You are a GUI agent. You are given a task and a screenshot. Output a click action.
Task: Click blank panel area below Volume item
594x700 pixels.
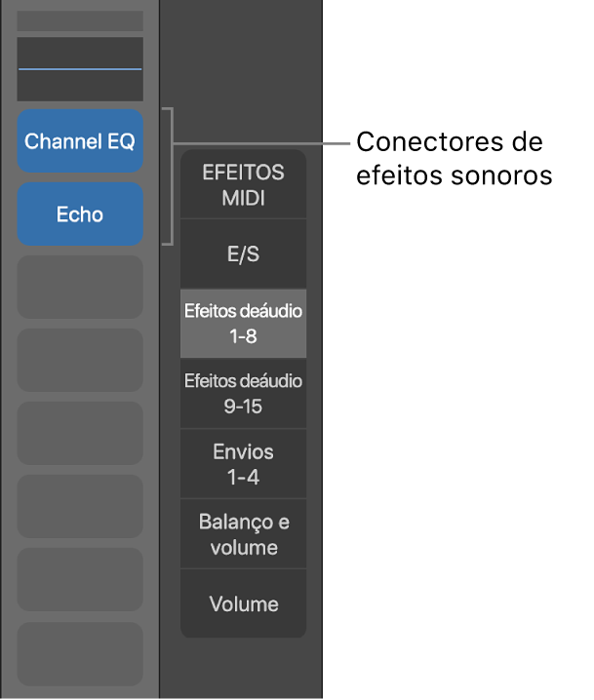(243, 668)
